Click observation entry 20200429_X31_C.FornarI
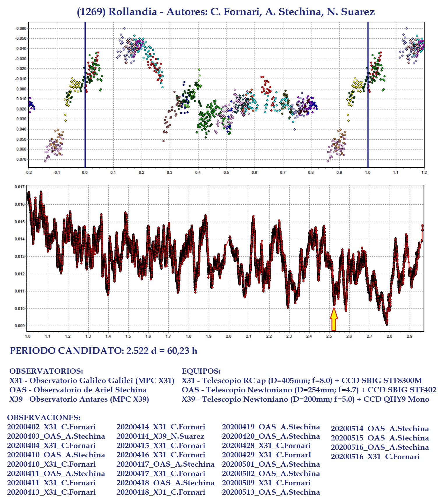The image size is (441, 504). [267, 455]
